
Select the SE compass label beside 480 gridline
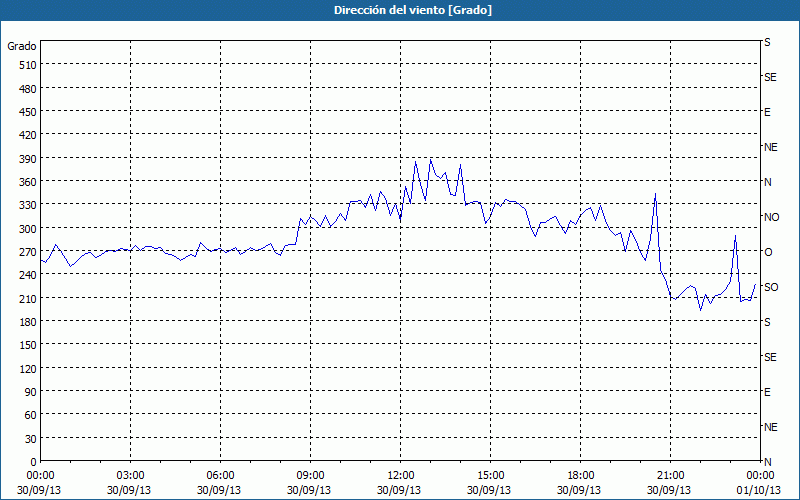click(x=770, y=77)
